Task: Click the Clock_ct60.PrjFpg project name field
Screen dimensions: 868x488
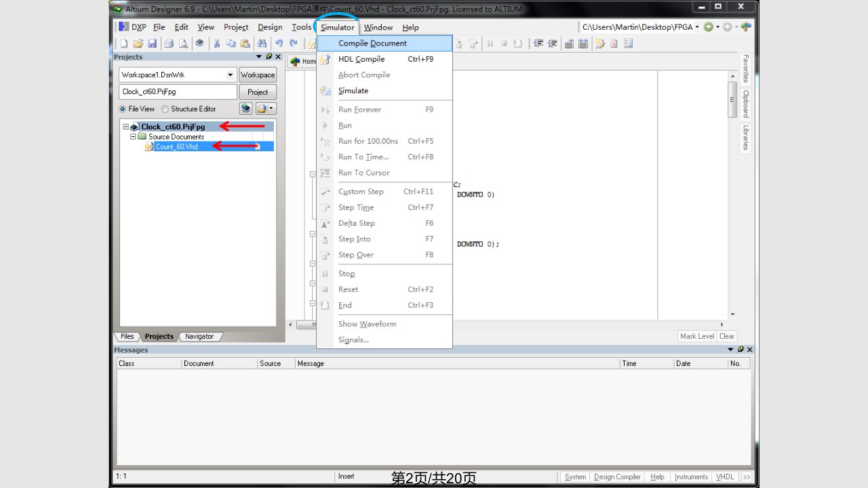Action: [178, 91]
